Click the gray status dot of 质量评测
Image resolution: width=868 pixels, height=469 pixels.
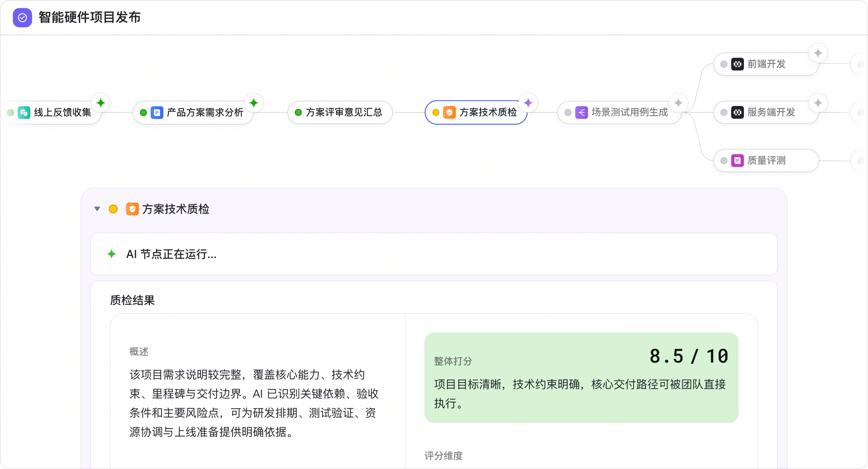tap(724, 161)
